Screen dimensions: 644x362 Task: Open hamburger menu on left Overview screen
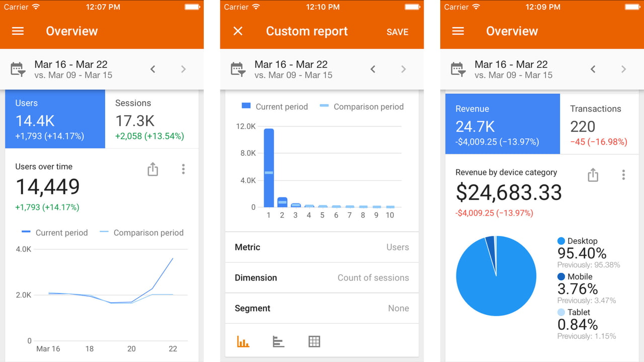[18, 31]
